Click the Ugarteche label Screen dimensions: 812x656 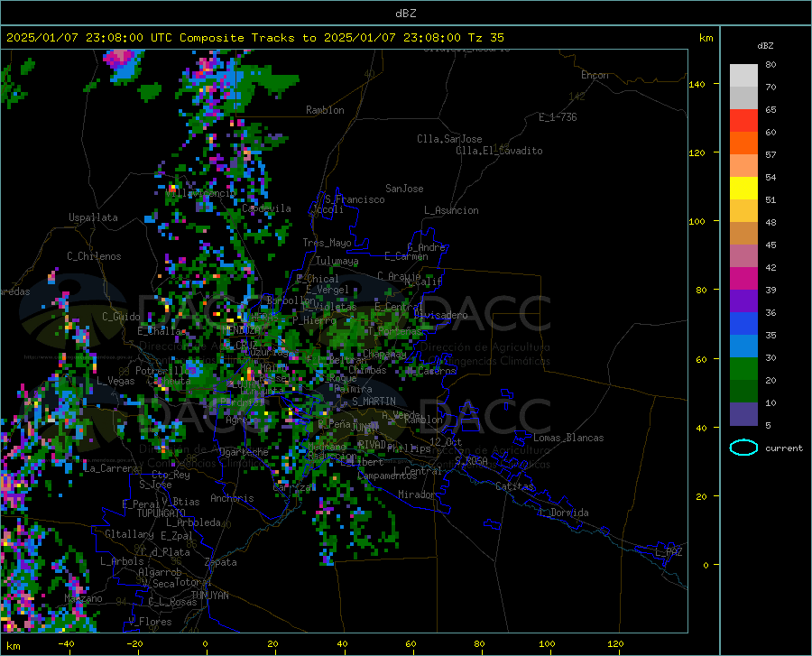click(x=244, y=452)
